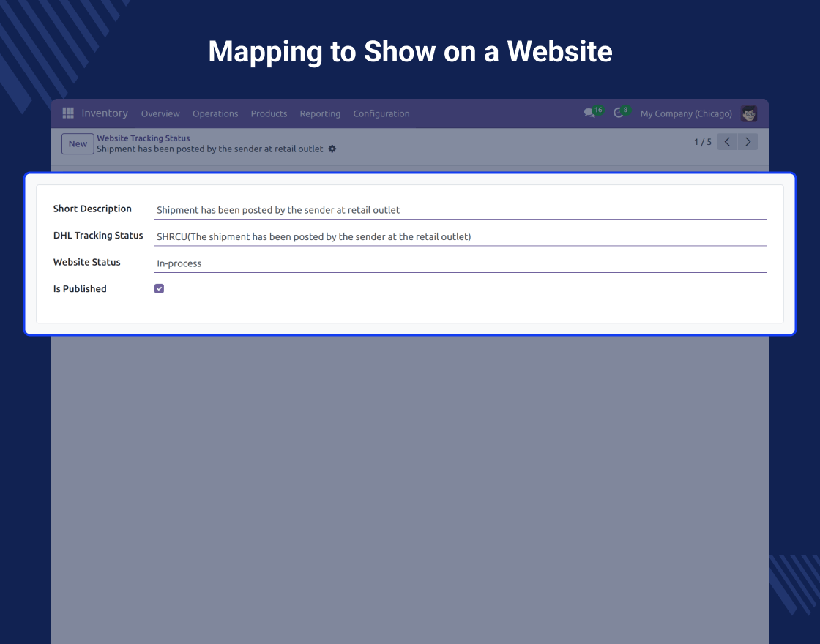The image size is (820, 644).
Task: Follow the Website Tracking Status breadcrumb link
Action: (143, 138)
